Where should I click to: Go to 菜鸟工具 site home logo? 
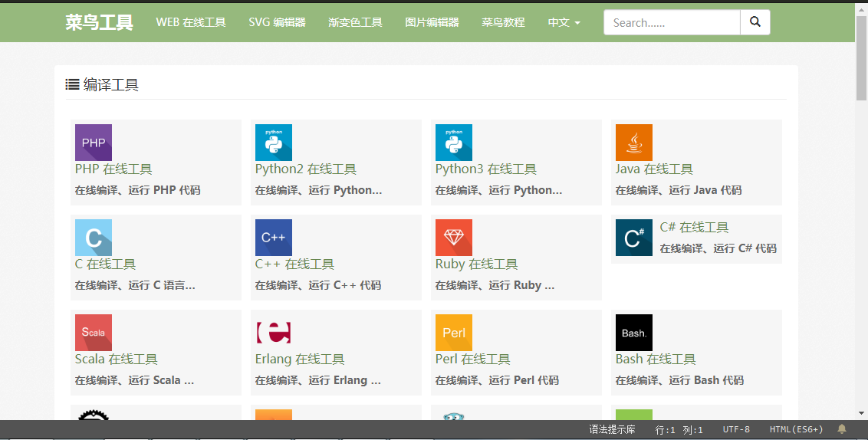pyautogui.click(x=99, y=22)
